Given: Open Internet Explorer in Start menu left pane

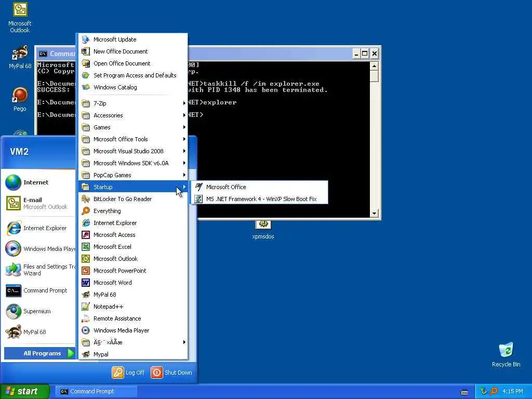Looking at the screenshot, I should pos(39,228).
